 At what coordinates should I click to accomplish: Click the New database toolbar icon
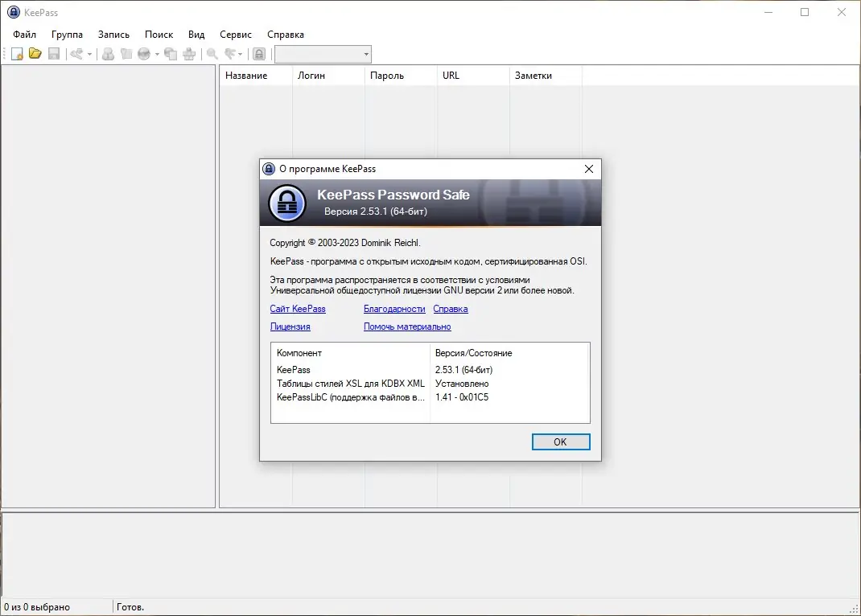(17, 54)
